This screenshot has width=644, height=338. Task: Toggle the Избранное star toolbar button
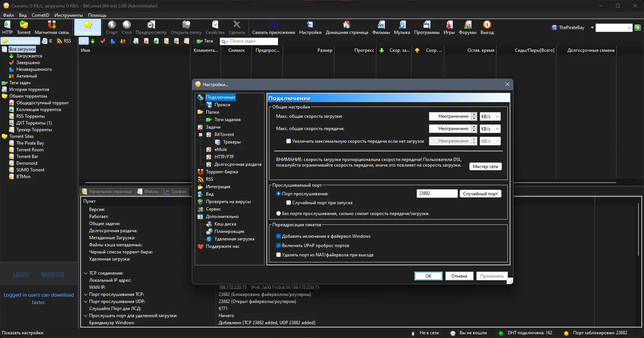(x=88, y=28)
